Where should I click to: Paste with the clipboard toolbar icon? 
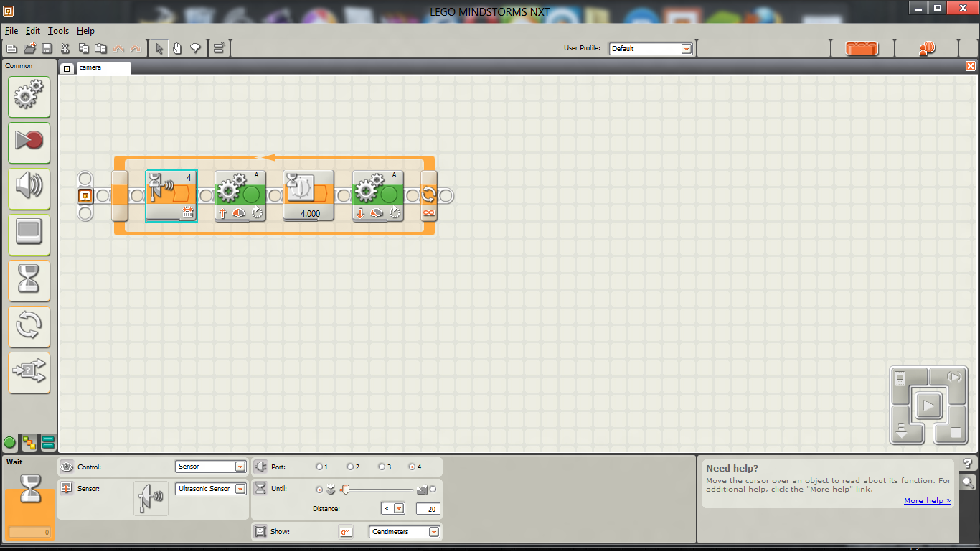100,49
